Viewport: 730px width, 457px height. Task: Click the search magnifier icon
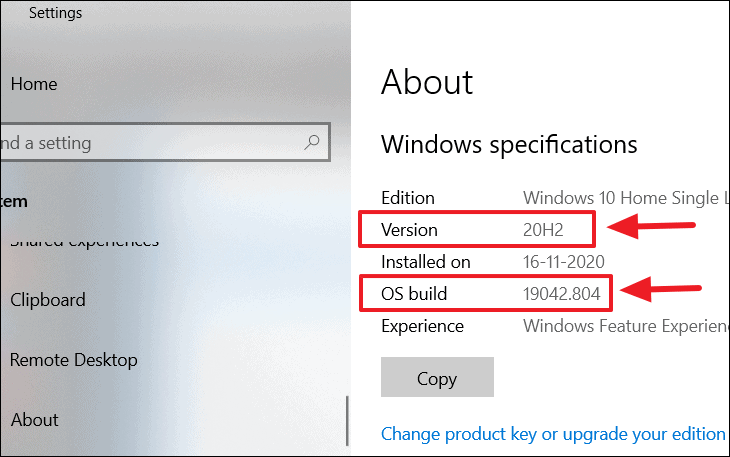(311, 142)
